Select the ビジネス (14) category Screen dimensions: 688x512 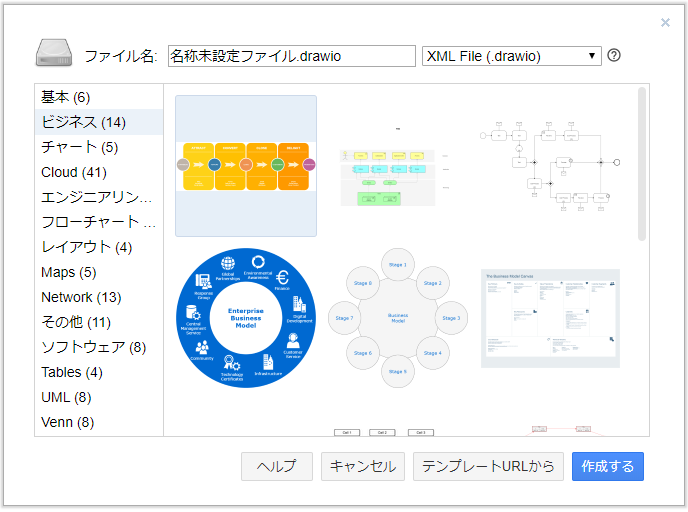click(99, 122)
